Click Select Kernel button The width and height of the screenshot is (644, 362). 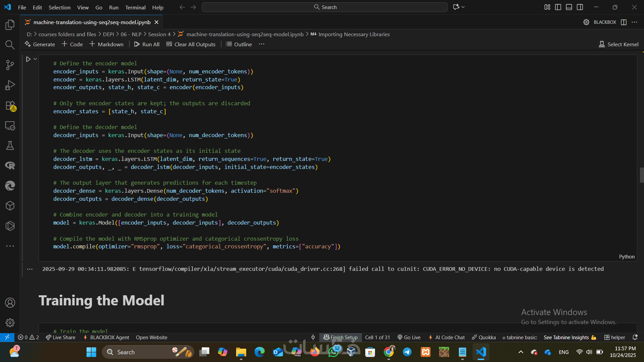[x=619, y=44]
